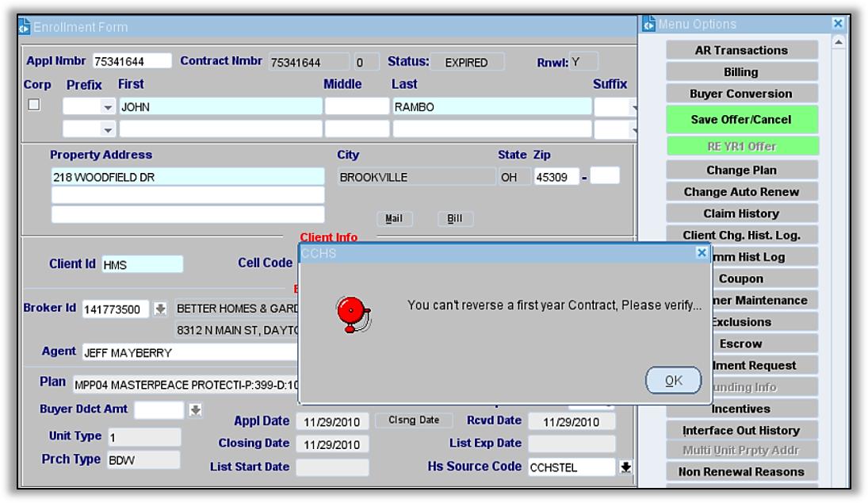868x503 pixels.
Task: Open the Broker Id lookup arrow
Action: (161, 309)
